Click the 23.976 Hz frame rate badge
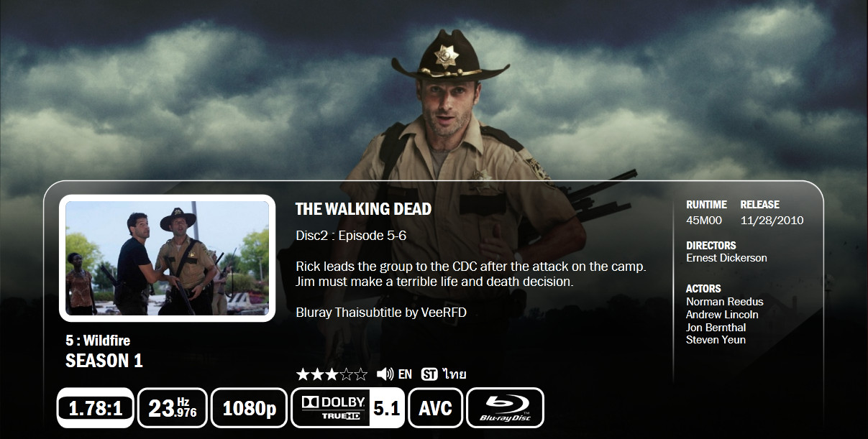The image size is (868, 439). [173, 408]
